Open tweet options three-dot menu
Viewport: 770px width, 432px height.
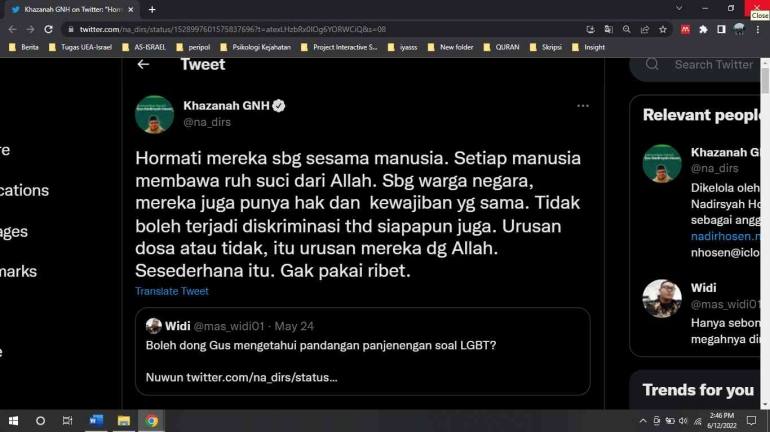point(582,106)
